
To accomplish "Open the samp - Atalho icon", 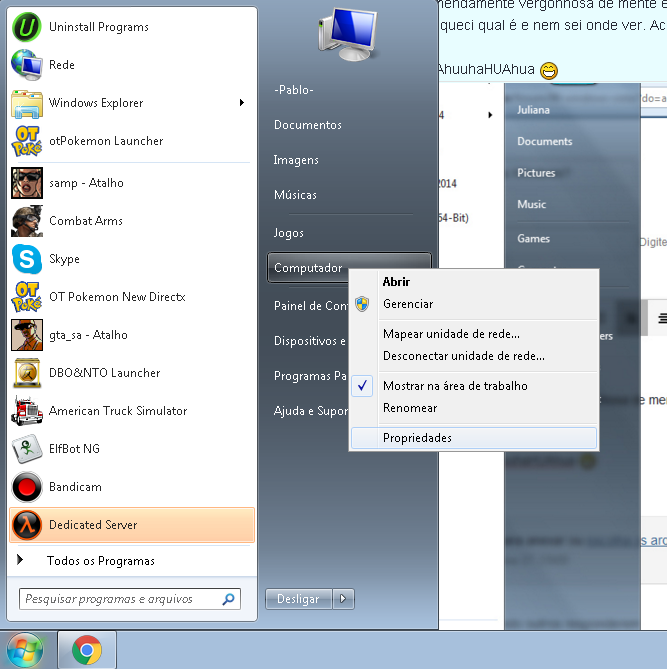I will [x=26, y=183].
